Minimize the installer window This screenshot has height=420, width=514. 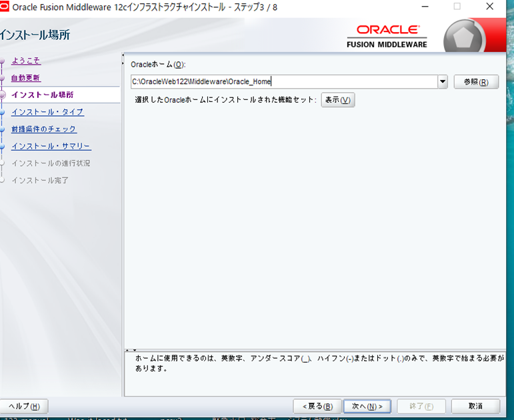click(x=425, y=7)
